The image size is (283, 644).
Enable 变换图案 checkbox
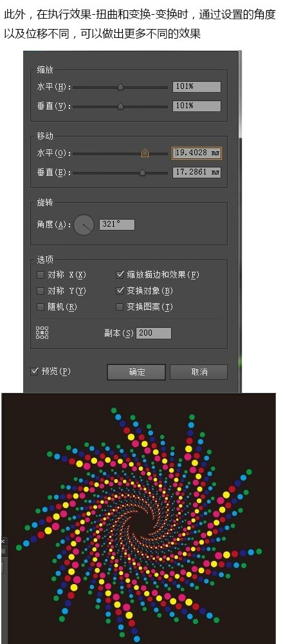pos(120,307)
